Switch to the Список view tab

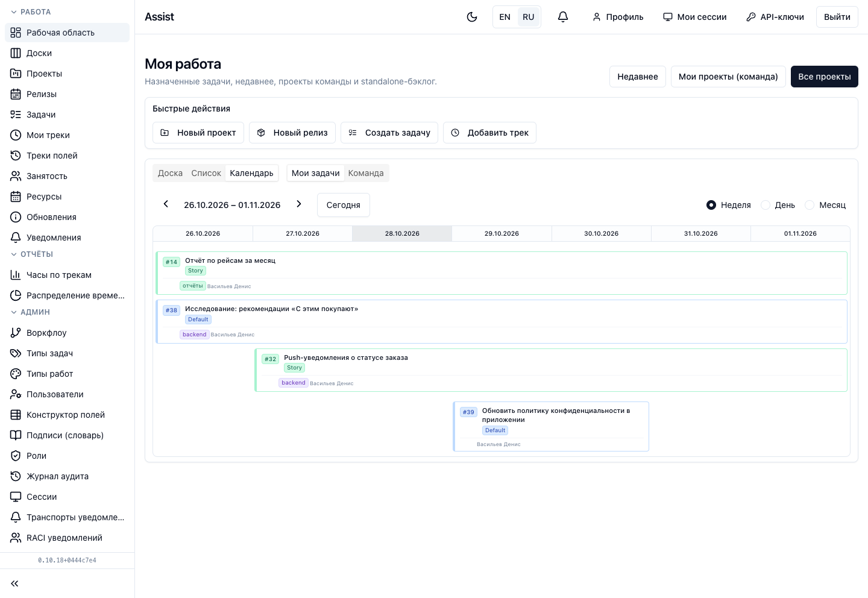pyautogui.click(x=206, y=173)
